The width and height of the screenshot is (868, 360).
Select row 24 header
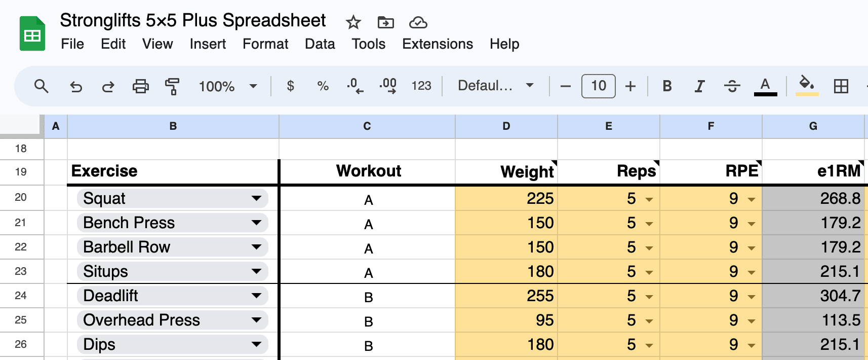[x=21, y=296]
